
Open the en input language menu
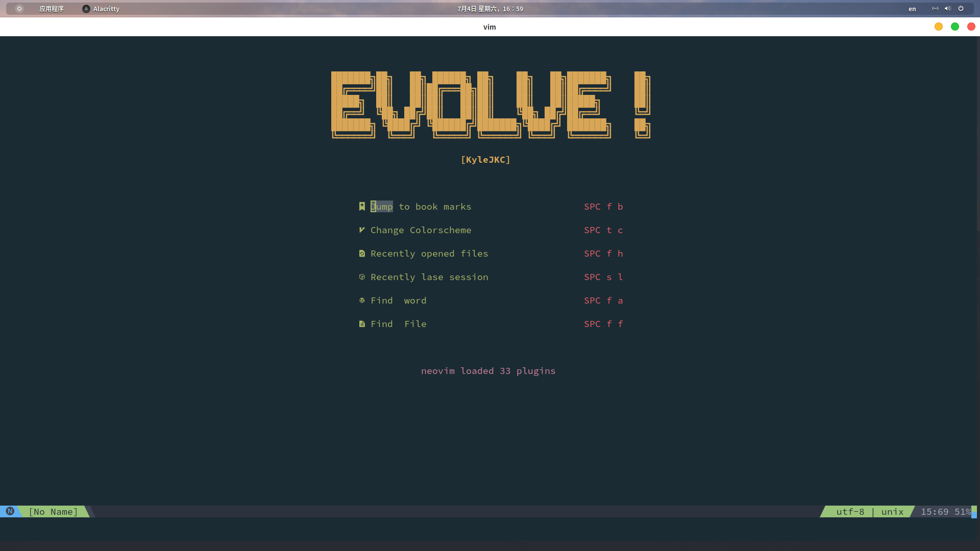(912, 9)
